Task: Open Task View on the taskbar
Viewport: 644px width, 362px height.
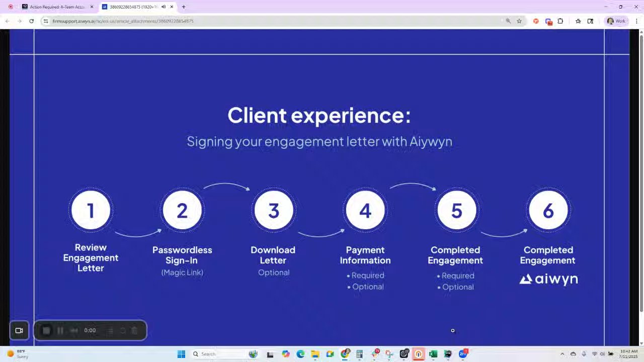Action: click(270, 354)
